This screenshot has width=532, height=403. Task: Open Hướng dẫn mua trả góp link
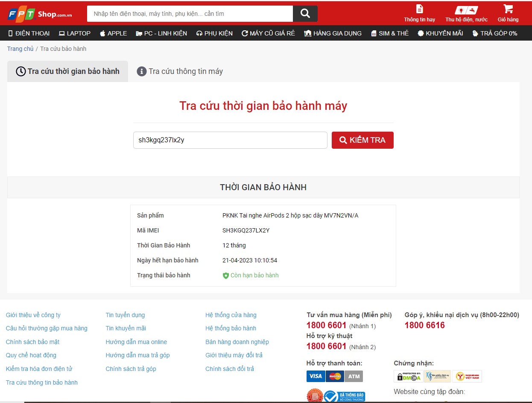(x=138, y=355)
